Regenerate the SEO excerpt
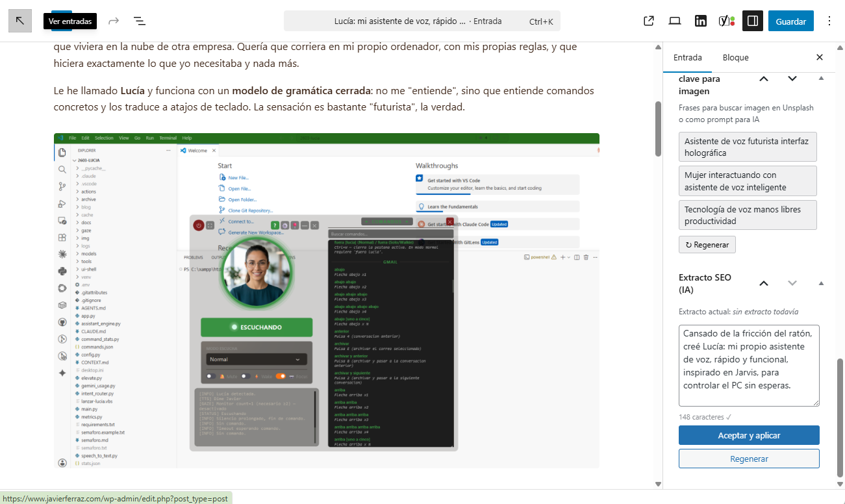Screen dimensions: 845x504 tap(749, 459)
